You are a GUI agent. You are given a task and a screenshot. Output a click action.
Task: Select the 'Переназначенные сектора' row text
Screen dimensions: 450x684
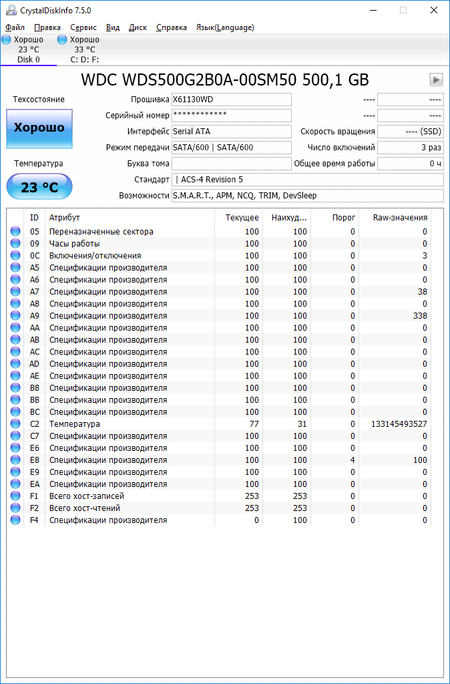click(101, 232)
